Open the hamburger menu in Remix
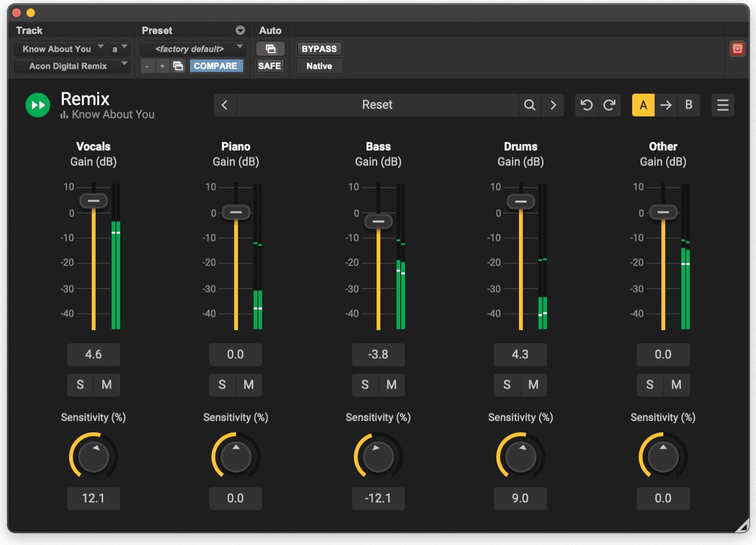This screenshot has height=545, width=756. (x=723, y=105)
